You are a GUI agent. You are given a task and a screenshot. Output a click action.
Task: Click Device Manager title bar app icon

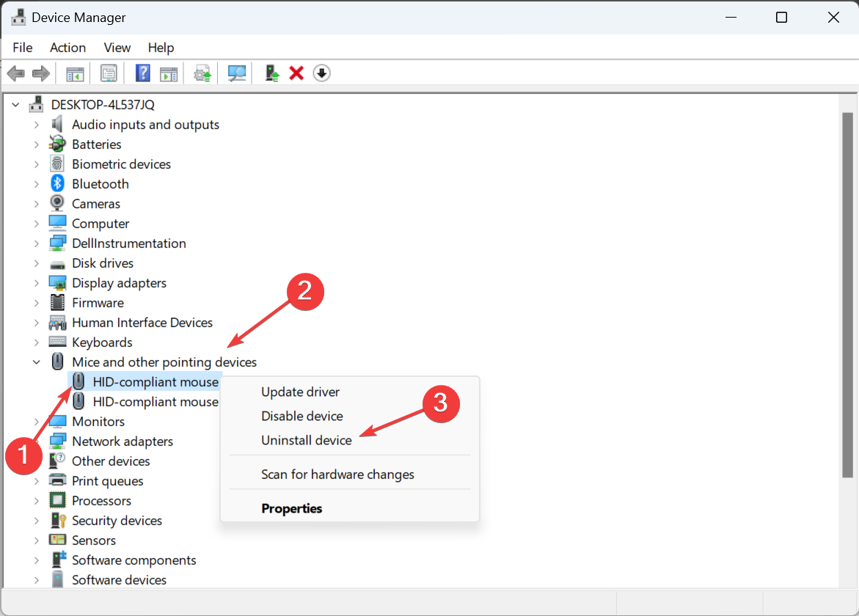click(x=18, y=18)
